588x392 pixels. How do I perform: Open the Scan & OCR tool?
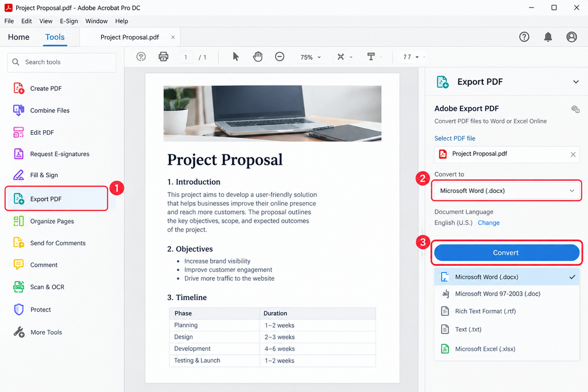(38, 287)
